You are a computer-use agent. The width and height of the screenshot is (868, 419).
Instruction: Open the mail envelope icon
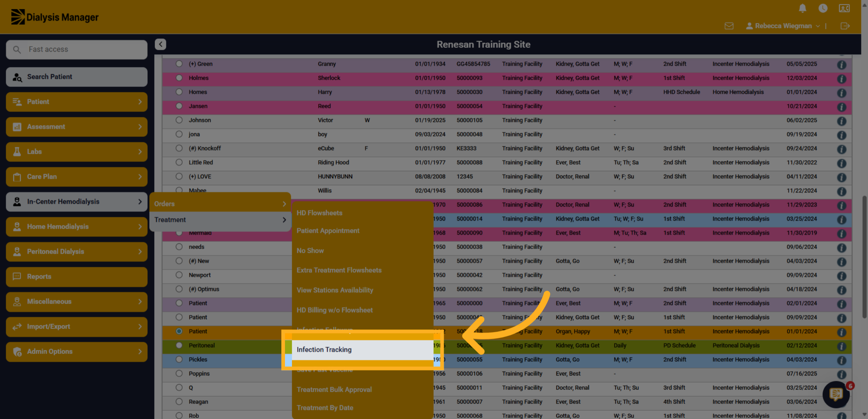coord(729,26)
